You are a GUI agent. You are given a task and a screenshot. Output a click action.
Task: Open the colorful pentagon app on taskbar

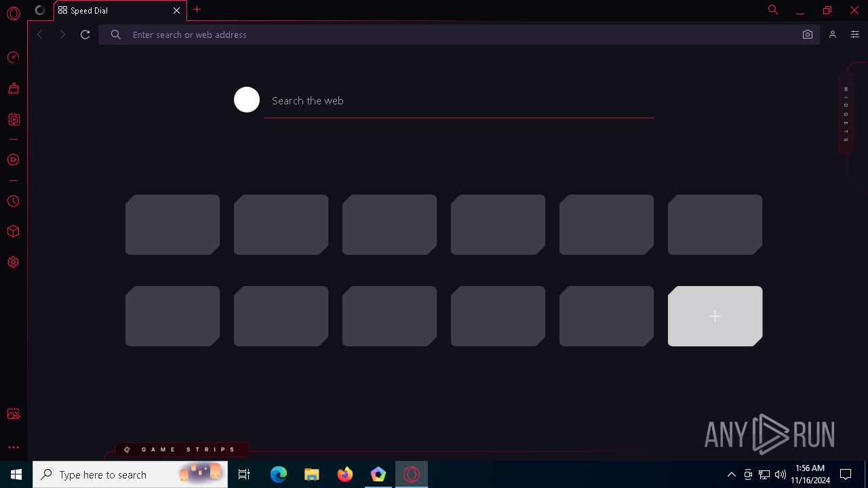pos(378,474)
